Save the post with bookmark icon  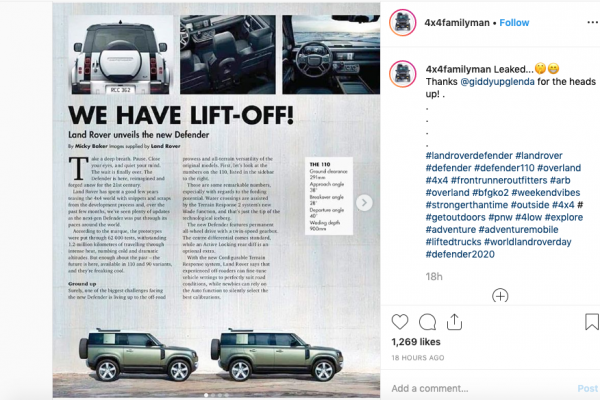pyautogui.click(x=592, y=322)
